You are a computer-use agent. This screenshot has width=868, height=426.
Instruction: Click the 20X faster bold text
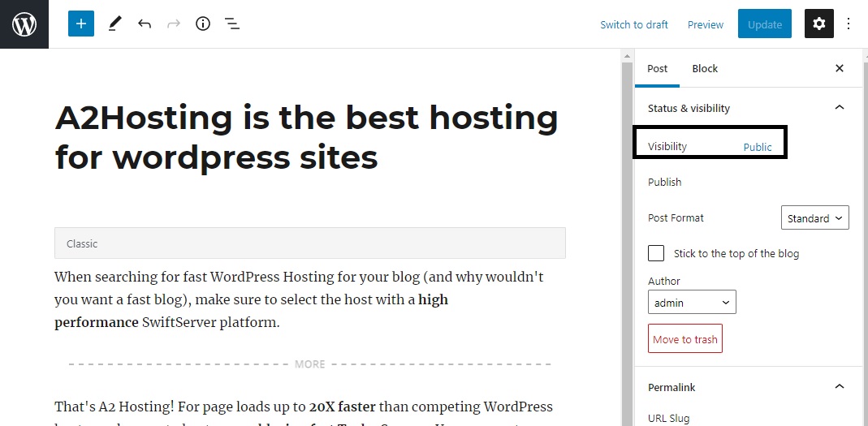pyautogui.click(x=342, y=407)
